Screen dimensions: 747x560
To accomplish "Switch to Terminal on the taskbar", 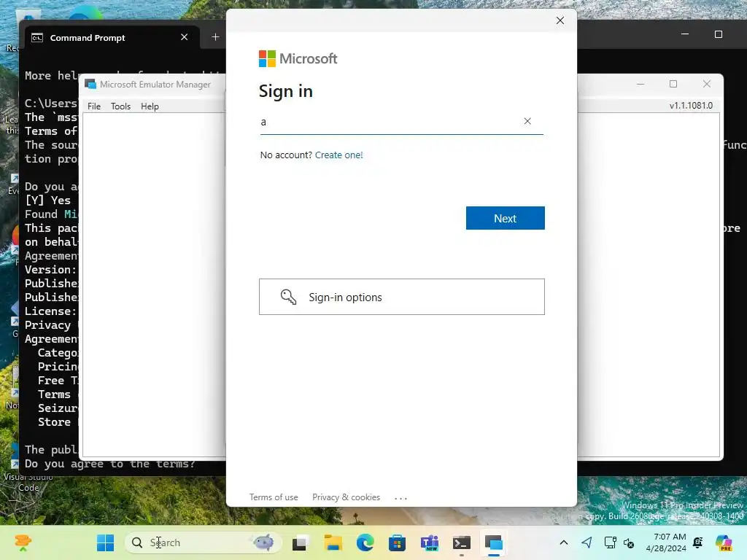I will [462, 542].
